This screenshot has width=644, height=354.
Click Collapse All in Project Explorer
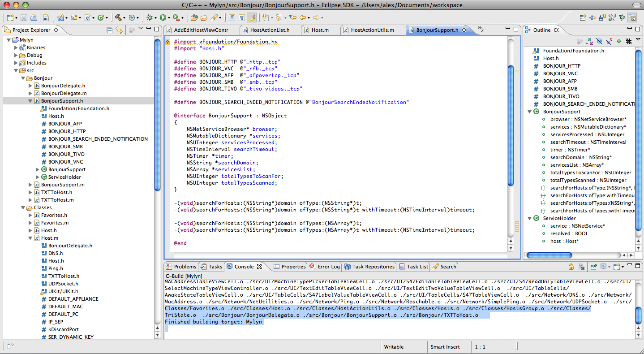[x=110, y=30]
